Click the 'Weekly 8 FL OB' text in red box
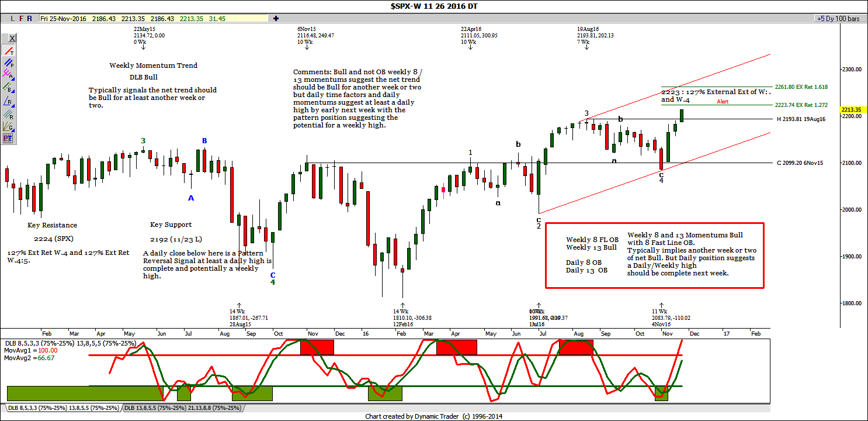The width and height of the screenshot is (868, 421). click(592, 240)
